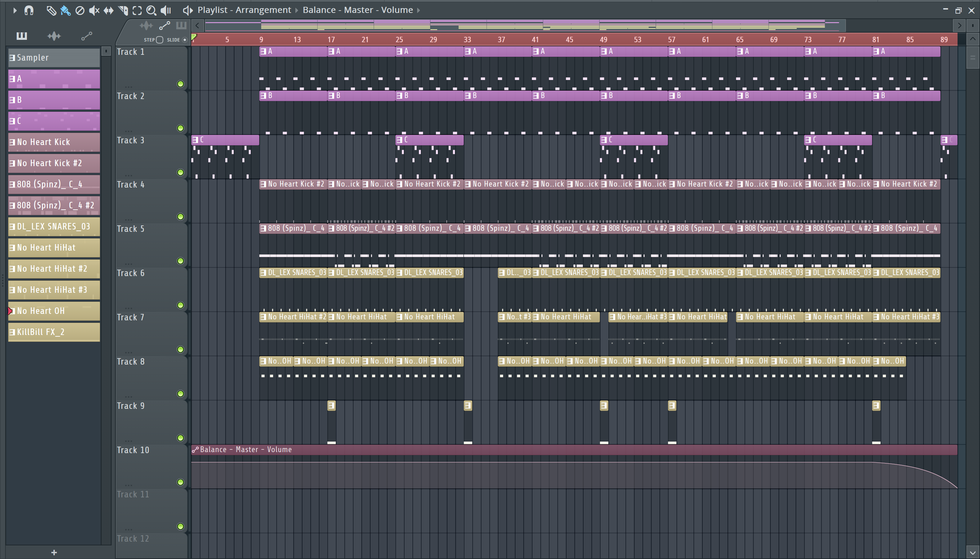Viewport: 980px width, 559px height.
Task: Focus automation clips in playlist header
Action: (164, 26)
